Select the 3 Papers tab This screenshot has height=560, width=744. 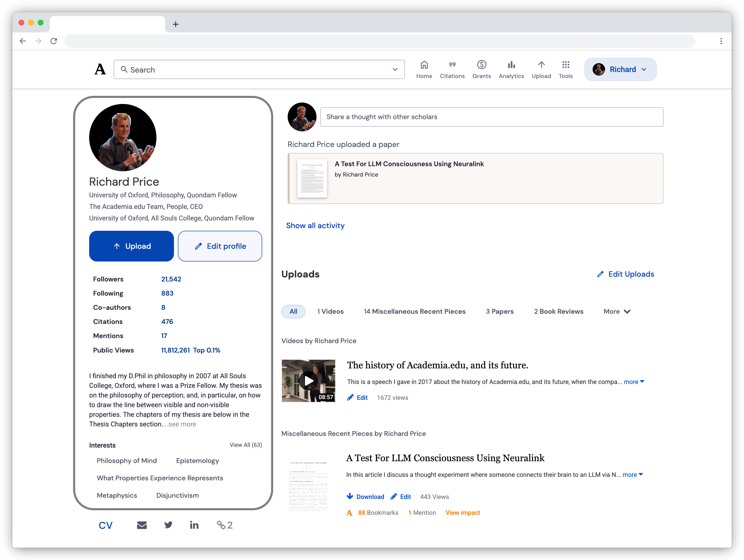pos(499,312)
